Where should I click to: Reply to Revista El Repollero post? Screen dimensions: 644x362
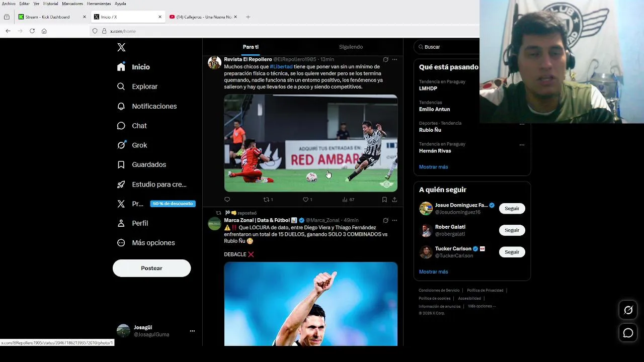(227, 200)
